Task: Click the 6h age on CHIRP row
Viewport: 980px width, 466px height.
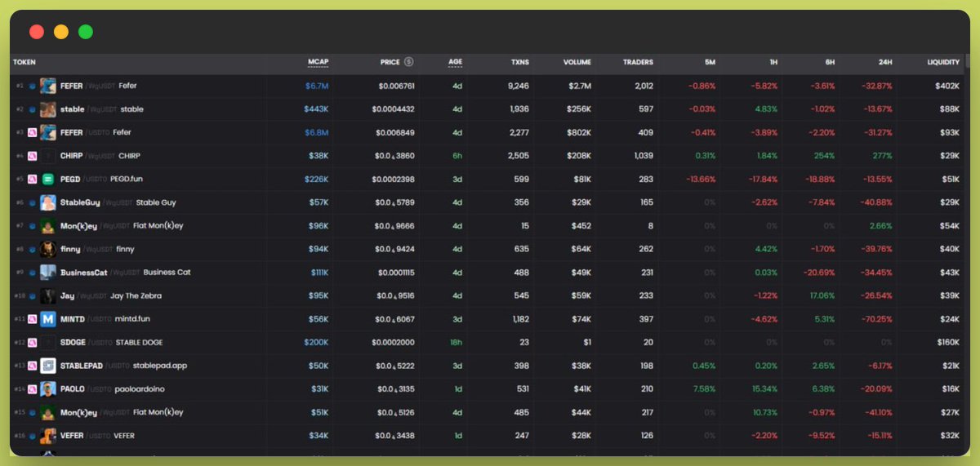Action: point(457,156)
